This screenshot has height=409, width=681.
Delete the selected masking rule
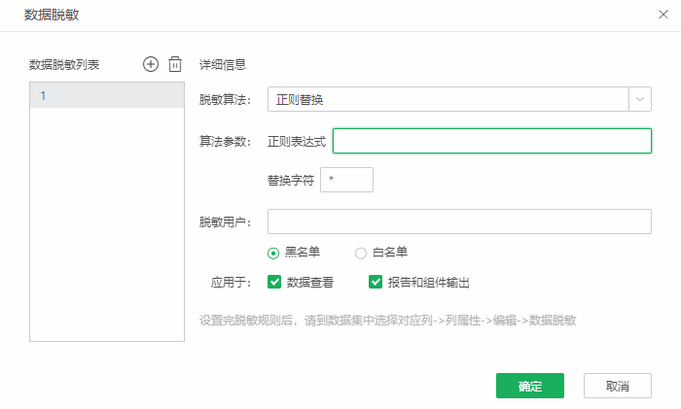click(175, 64)
